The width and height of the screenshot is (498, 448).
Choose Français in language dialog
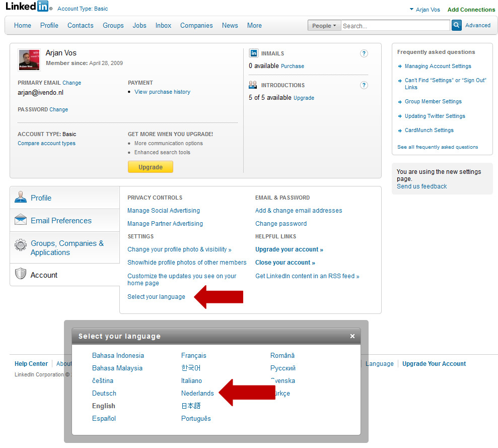click(x=194, y=355)
